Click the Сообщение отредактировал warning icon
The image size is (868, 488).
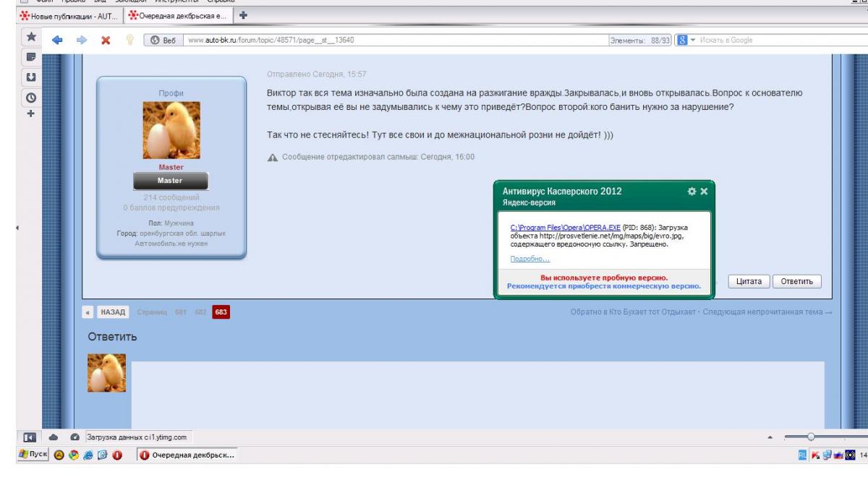[272, 157]
